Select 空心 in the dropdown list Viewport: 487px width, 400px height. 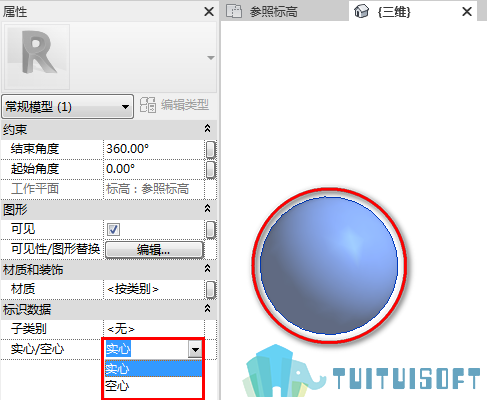click(x=153, y=386)
